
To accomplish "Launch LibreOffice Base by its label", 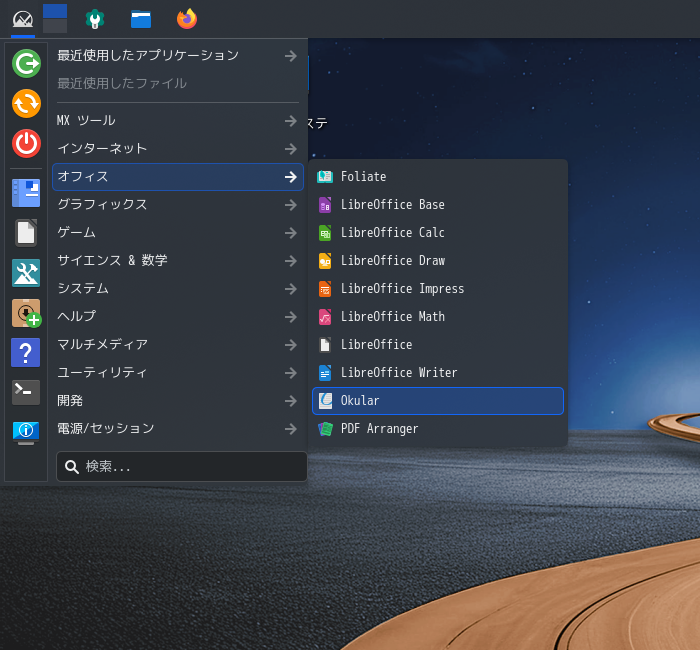I will pos(392,205).
